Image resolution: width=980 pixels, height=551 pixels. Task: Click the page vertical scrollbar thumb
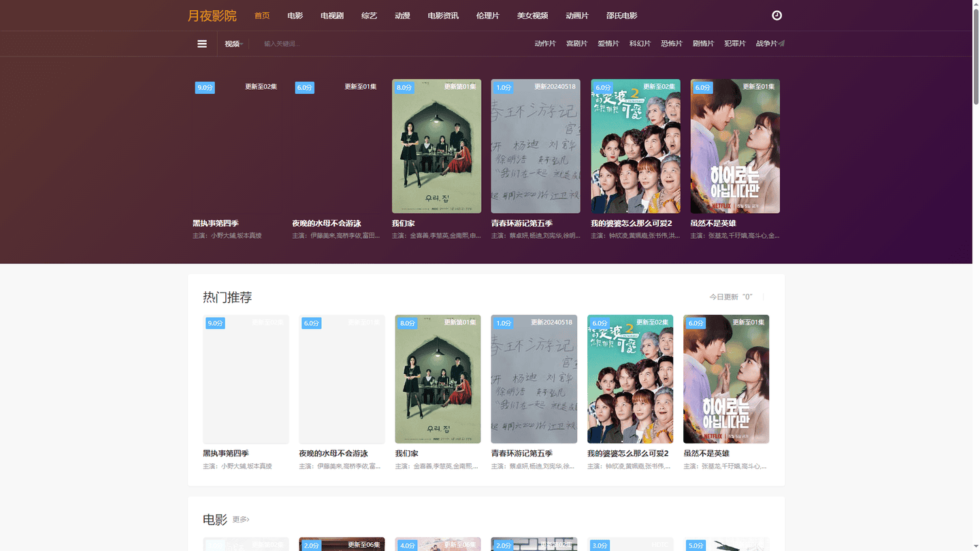(x=976, y=56)
